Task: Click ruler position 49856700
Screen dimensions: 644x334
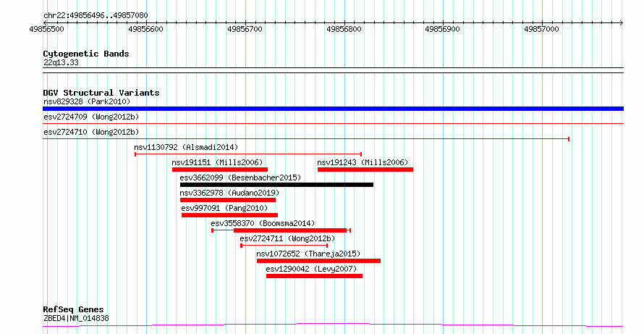Action: (245, 30)
